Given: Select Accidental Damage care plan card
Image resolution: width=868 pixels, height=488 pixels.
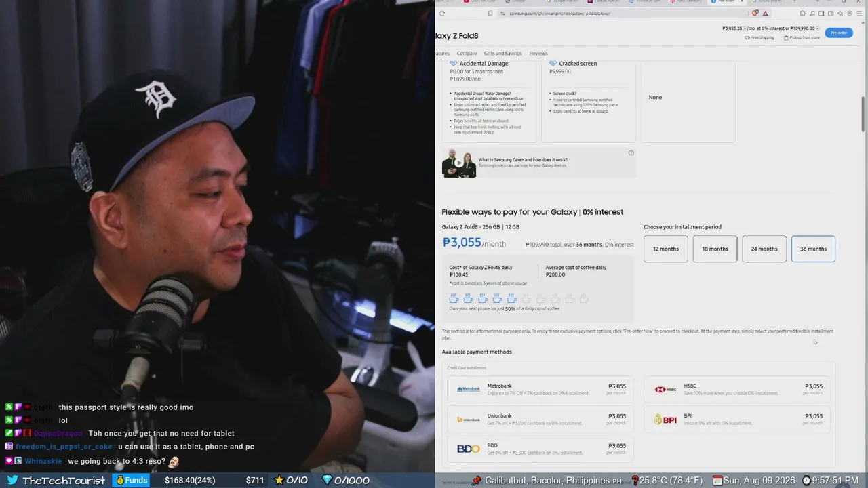Looking at the screenshot, I should (490, 101).
